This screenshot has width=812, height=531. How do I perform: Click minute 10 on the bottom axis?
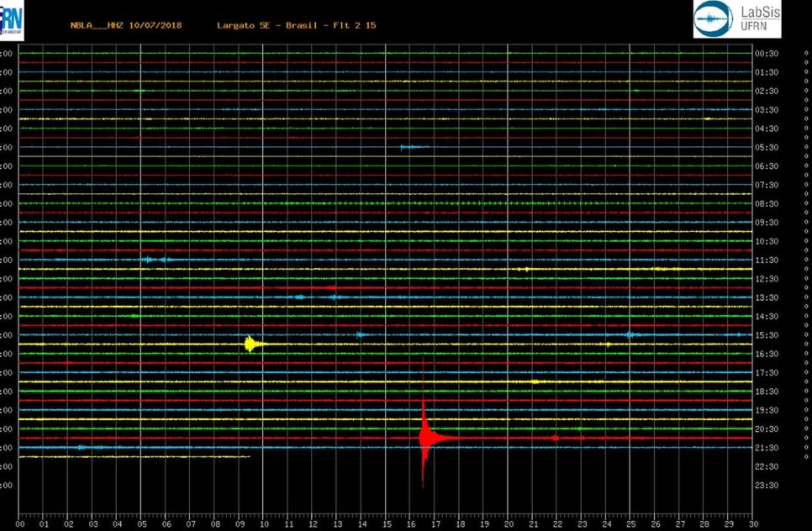tap(264, 524)
